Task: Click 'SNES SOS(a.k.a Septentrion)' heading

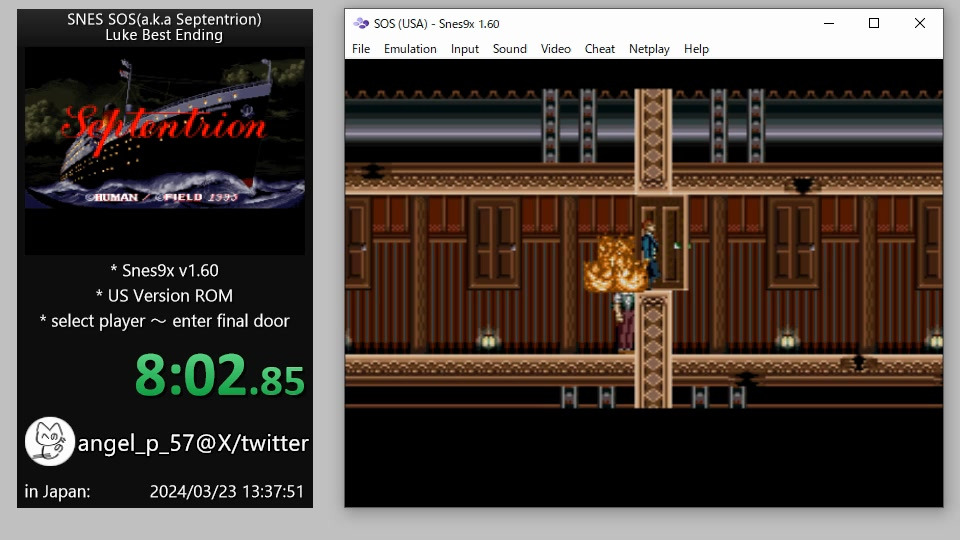Action: pos(164,19)
